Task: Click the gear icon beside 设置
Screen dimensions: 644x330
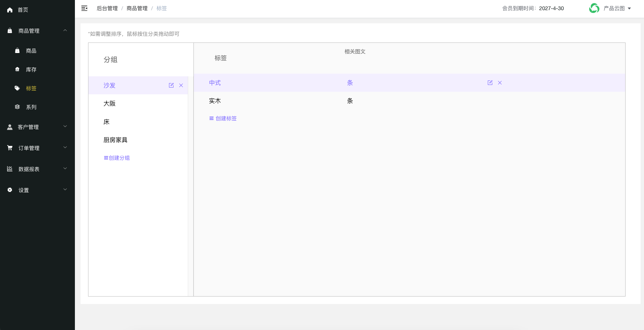Action: pos(10,190)
